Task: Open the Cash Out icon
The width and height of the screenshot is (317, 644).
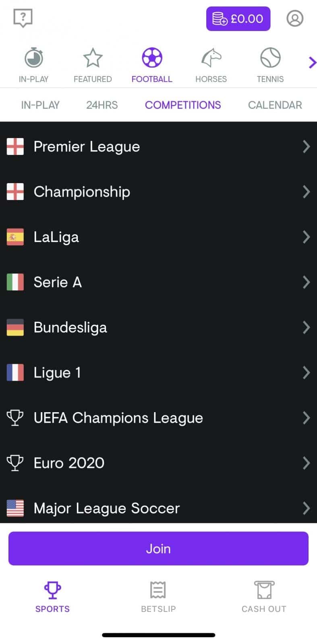Action: (264, 590)
